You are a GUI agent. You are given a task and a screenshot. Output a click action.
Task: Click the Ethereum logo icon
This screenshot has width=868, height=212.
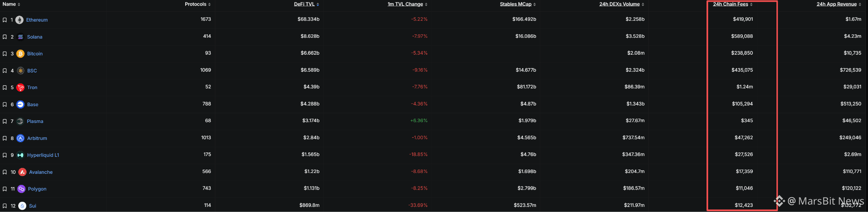click(x=19, y=20)
